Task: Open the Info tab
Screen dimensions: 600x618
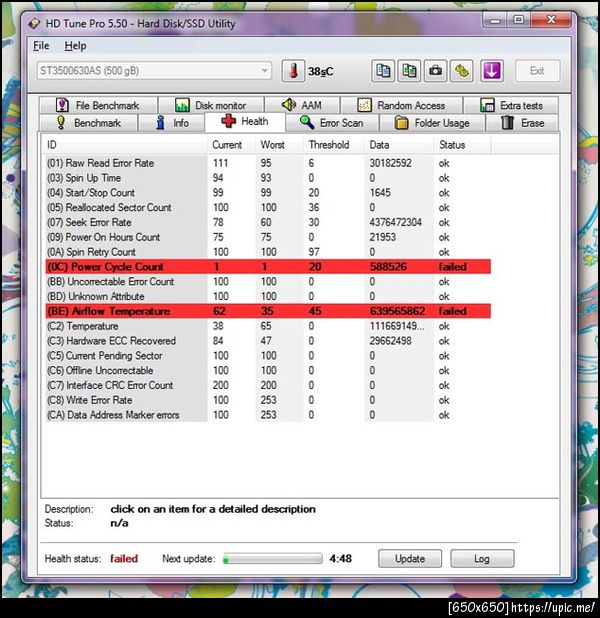Action: pyautogui.click(x=171, y=123)
